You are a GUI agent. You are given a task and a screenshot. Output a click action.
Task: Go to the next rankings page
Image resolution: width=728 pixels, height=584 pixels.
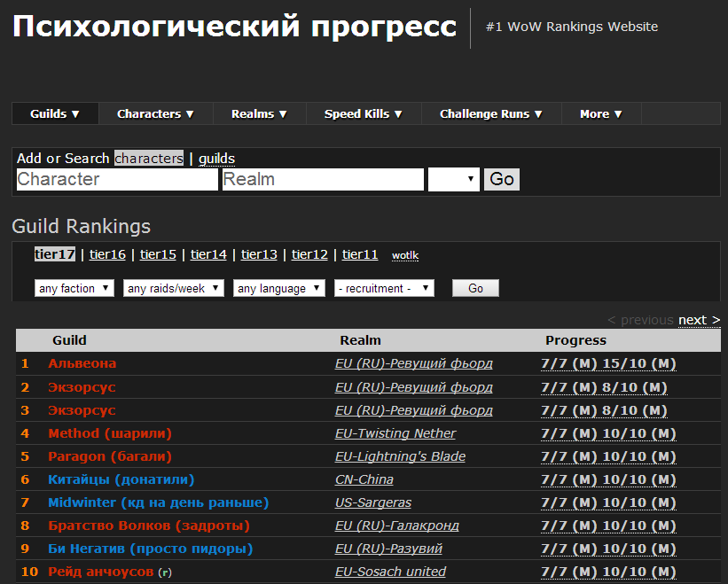pos(700,320)
